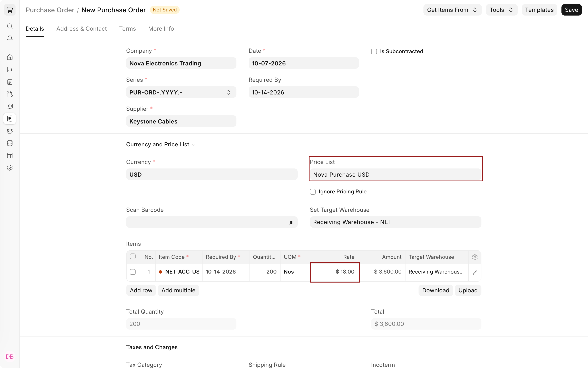Open the clipboard icon in sidebar

pos(10,82)
